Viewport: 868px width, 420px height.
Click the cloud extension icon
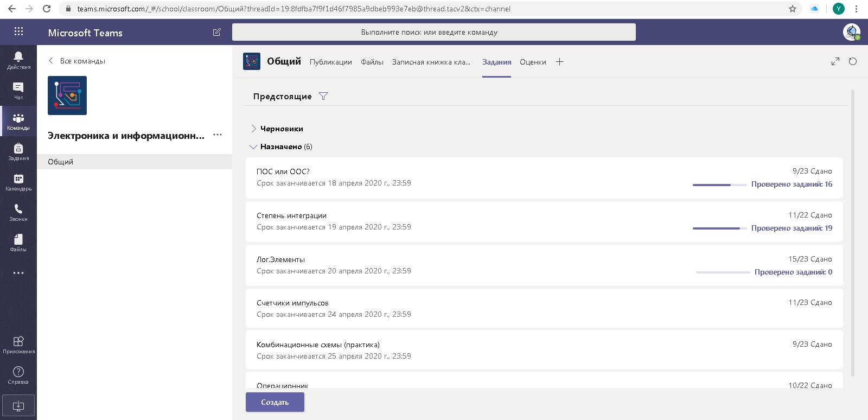814,9
